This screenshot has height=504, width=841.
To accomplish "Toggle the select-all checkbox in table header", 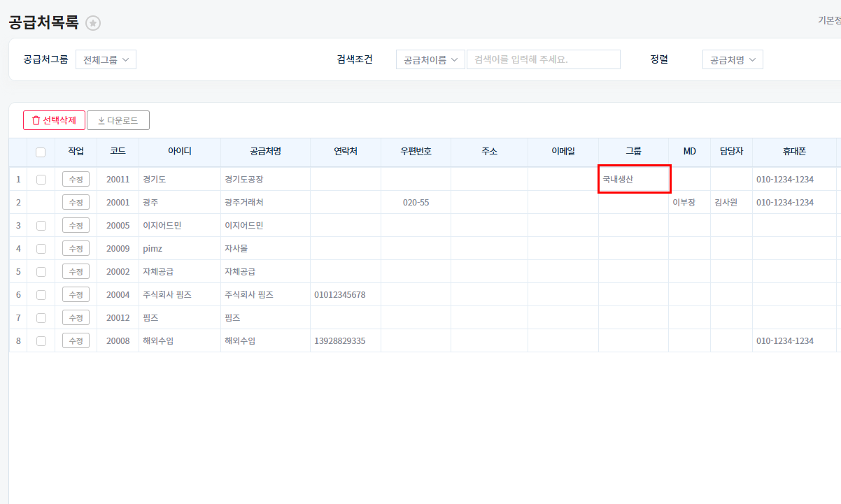I will coord(41,152).
